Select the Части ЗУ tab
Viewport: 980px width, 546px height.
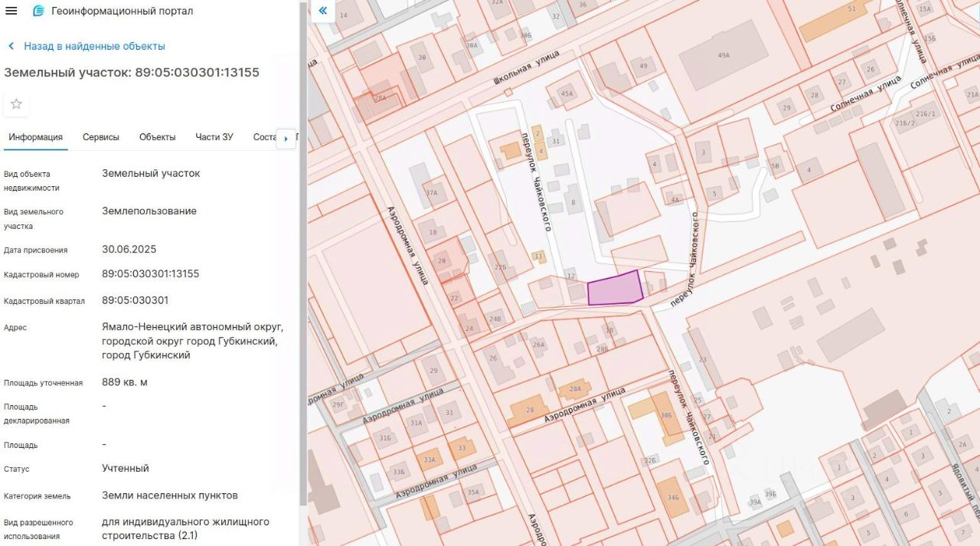(214, 137)
